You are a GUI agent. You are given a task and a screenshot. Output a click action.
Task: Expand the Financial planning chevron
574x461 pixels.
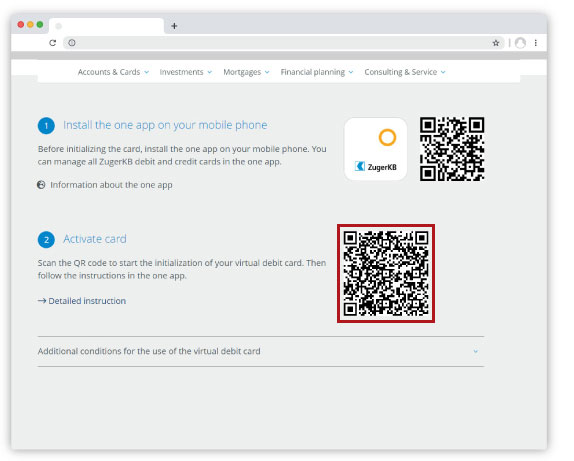[x=351, y=72]
